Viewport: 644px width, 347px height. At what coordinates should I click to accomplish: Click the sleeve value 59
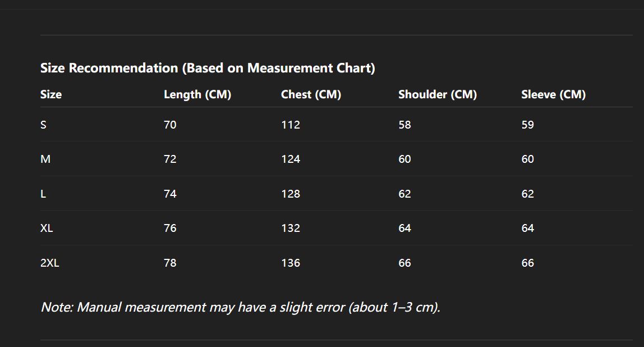527,125
